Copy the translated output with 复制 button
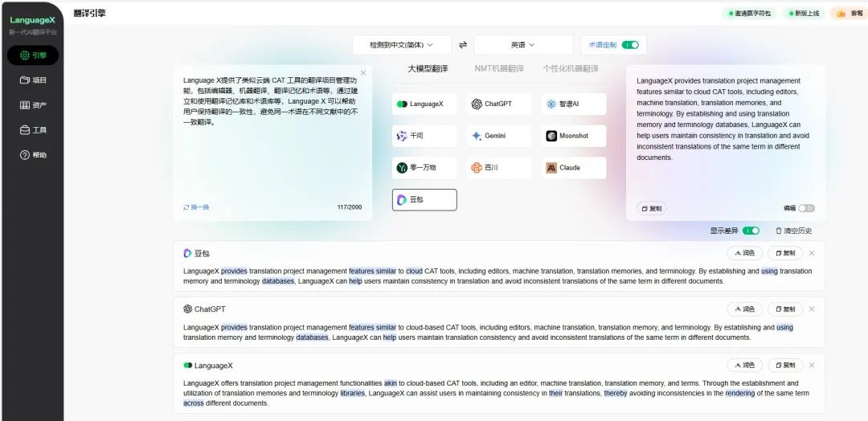This screenshot has height=421, width=868. tap(652, 209)
